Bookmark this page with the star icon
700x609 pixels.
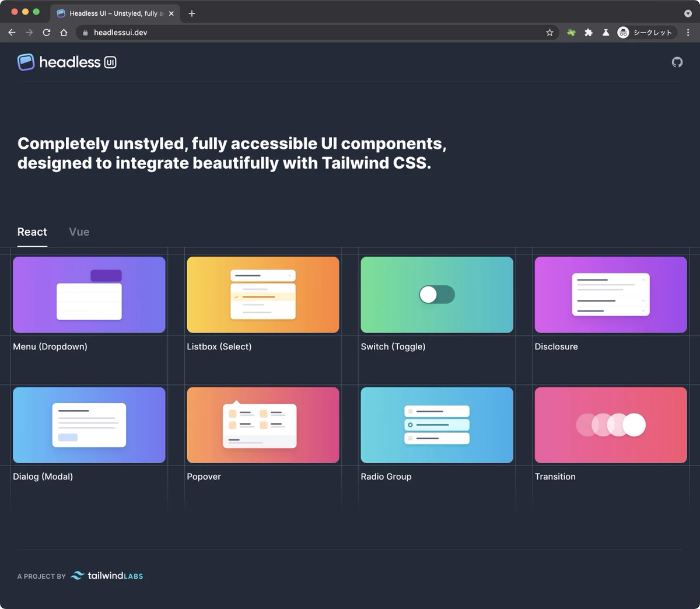tap(549, 33)
